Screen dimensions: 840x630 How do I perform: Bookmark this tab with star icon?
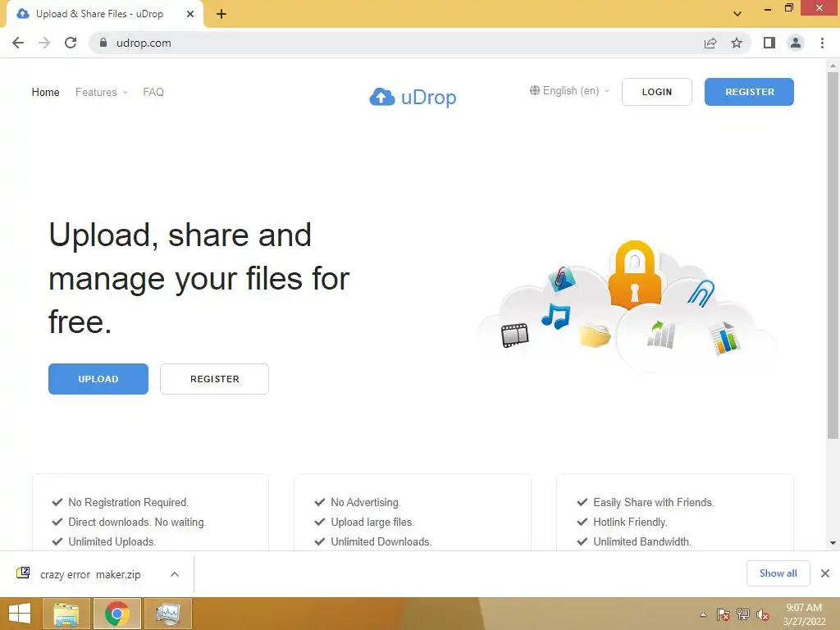(x=737, y=43)
